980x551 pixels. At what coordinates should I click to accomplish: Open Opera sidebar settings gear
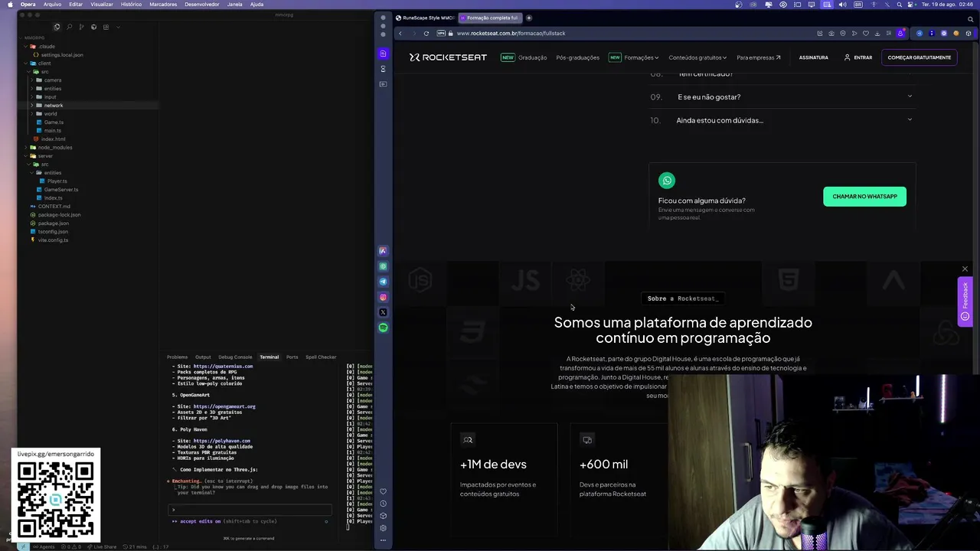click(x=384, y=528)
